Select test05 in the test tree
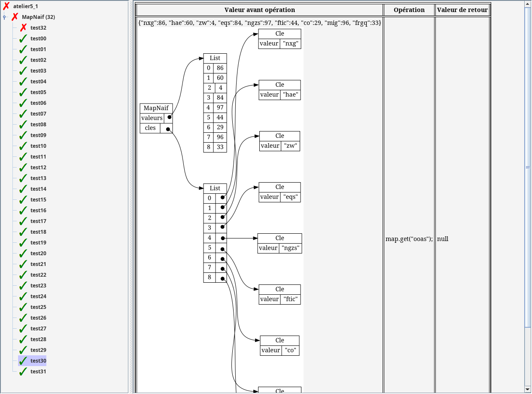Image resolution: width=532 pixels, height=394 pixels. point(38,92)
